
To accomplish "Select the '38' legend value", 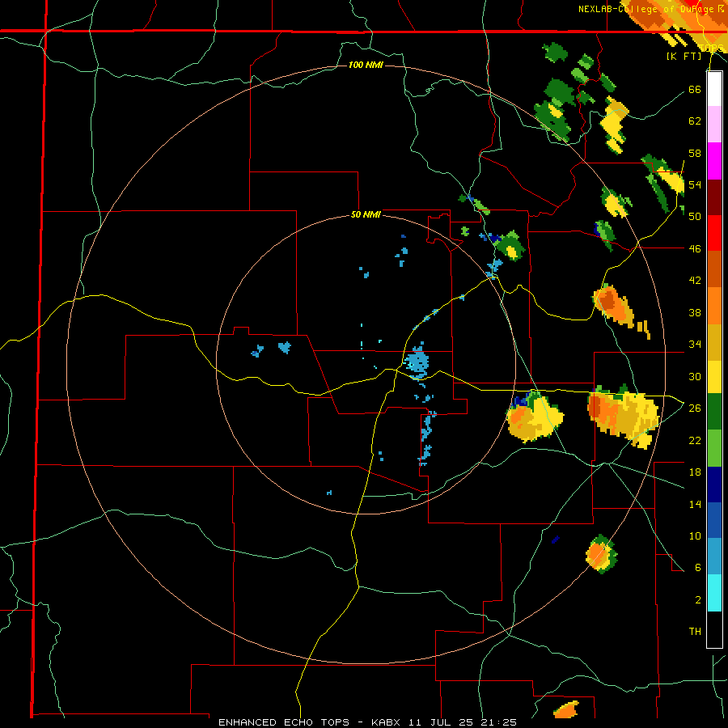I will click(695, 312).
